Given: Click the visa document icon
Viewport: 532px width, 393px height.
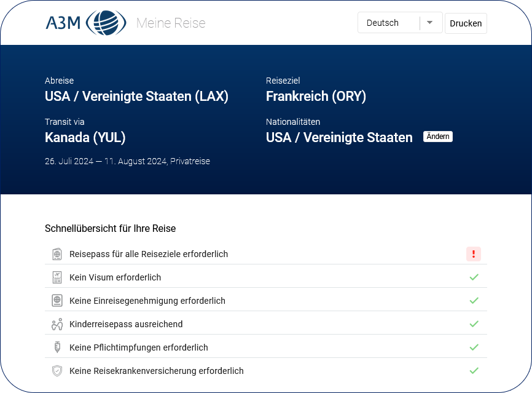Looking at the screenshot, I should 57,277.
